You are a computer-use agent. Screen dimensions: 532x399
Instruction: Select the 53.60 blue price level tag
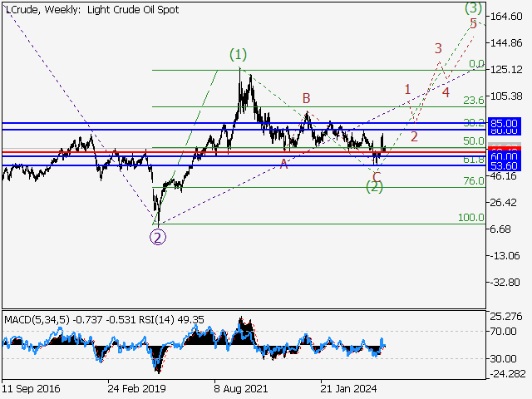click(505, 165)
